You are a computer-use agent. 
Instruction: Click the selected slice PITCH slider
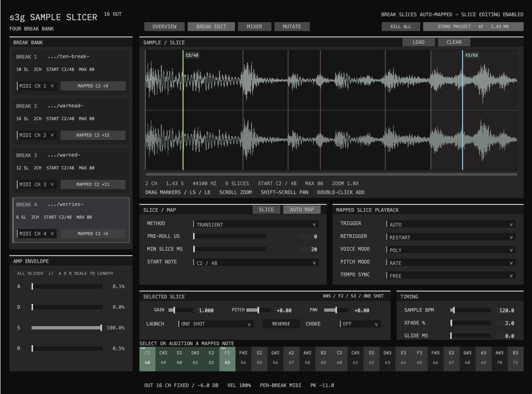(x=258, y=310)
